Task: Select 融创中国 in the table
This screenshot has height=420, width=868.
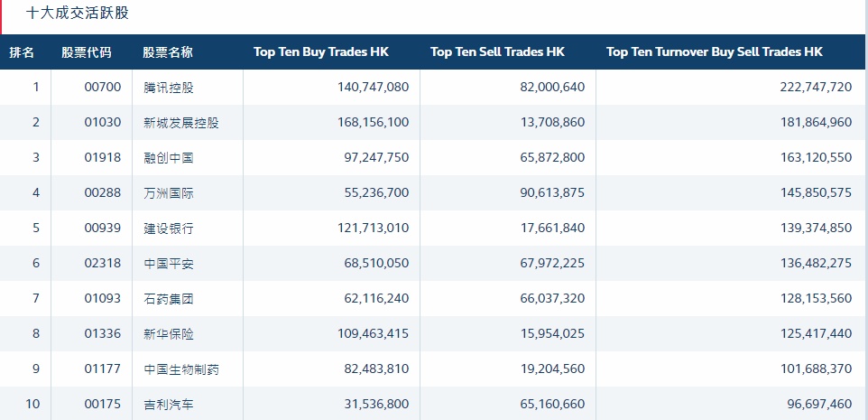Action: click(168, 158)
